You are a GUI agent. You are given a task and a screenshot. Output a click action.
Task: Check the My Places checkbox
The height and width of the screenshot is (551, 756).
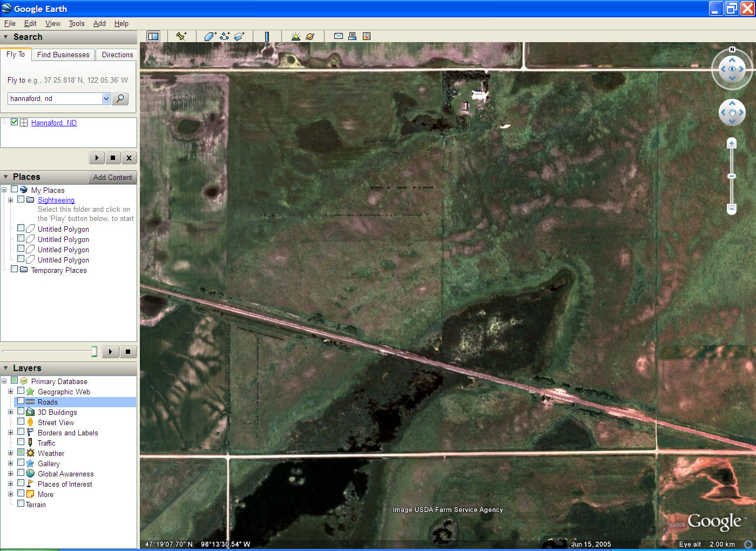[x=15, y=190]
